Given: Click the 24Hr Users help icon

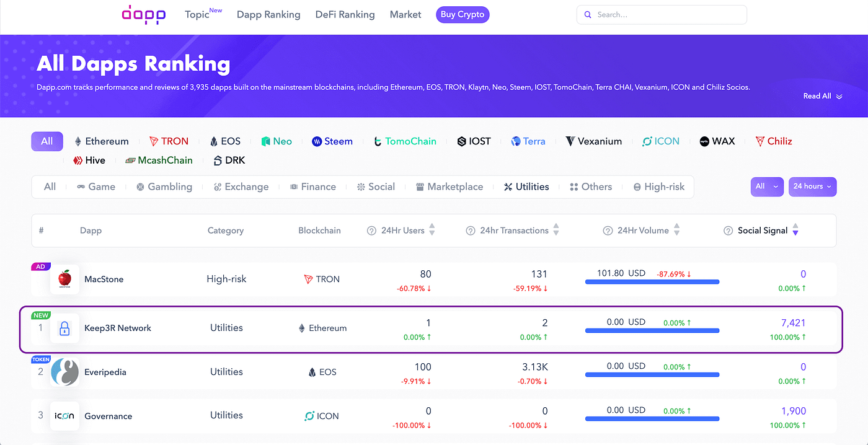Looking at the screenshot, I should [x=371, y=231].
